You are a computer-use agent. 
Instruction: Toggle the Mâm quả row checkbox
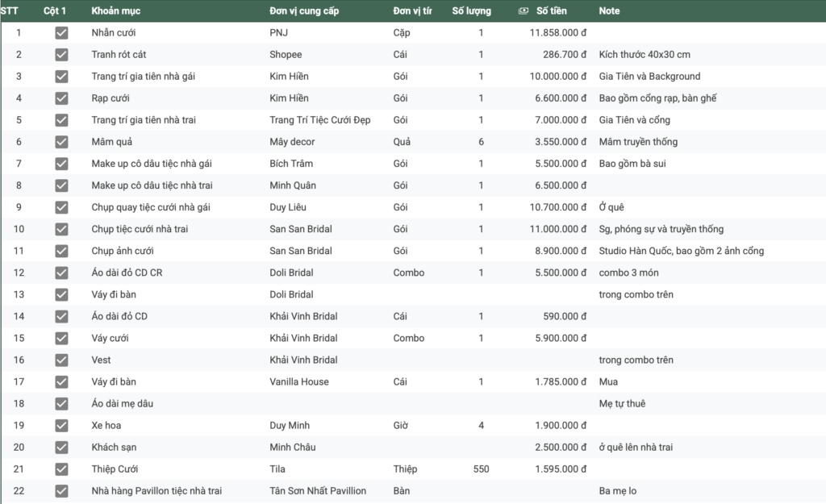[61, 142]
